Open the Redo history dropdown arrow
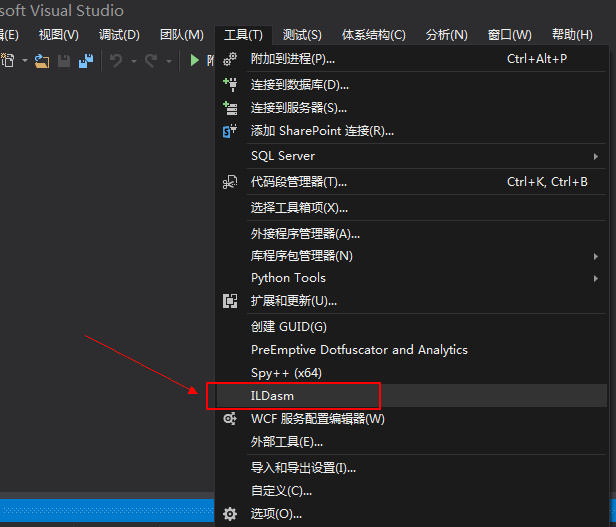Screen dimensions: 616x527 169,61
